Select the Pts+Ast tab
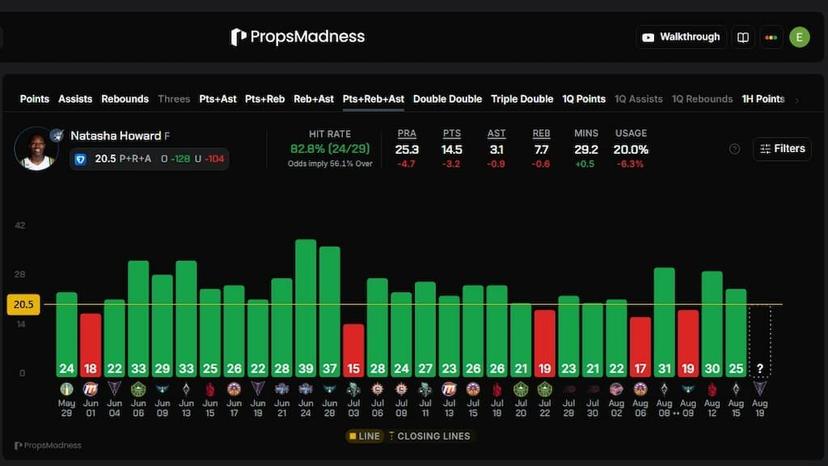The height and width of the screenshot is (466, 828). (x=218, y=99)
